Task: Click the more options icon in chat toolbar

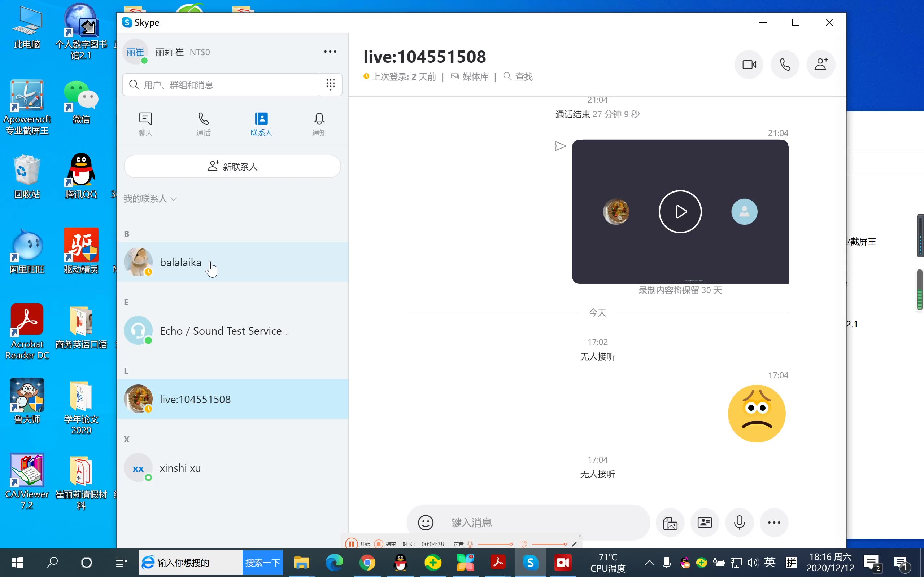Action: (773, 523)
